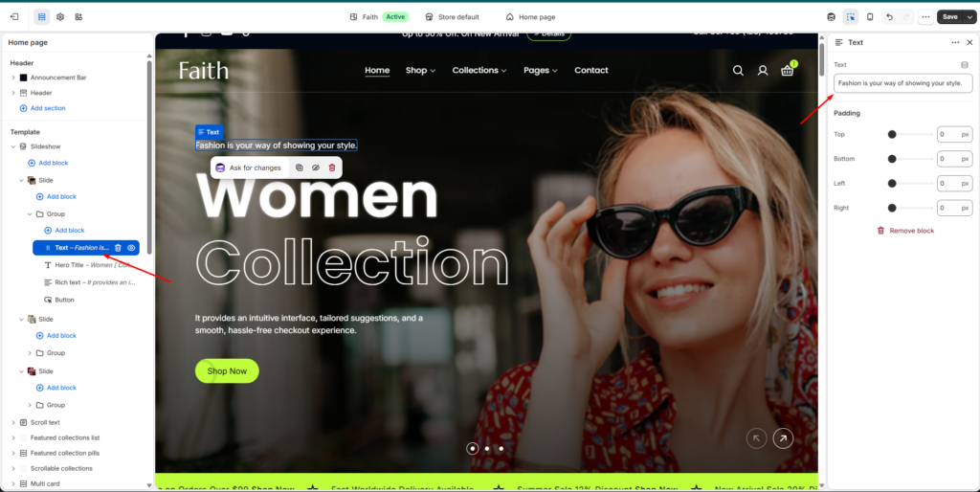Open the shopping cart basket icon
980x492 pixels.
[x=788, y=71]
